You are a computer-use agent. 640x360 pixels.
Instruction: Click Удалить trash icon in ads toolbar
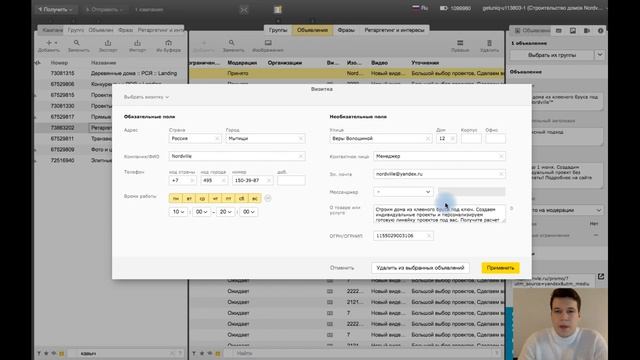coord(489,43)
